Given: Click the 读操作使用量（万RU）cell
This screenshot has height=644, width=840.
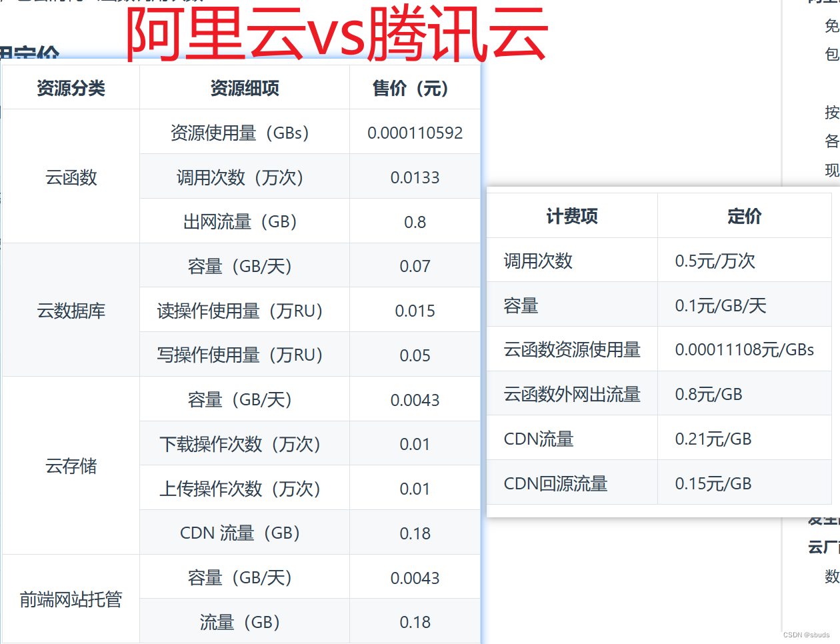Looking at the screenshot, I should coord(245,311).
